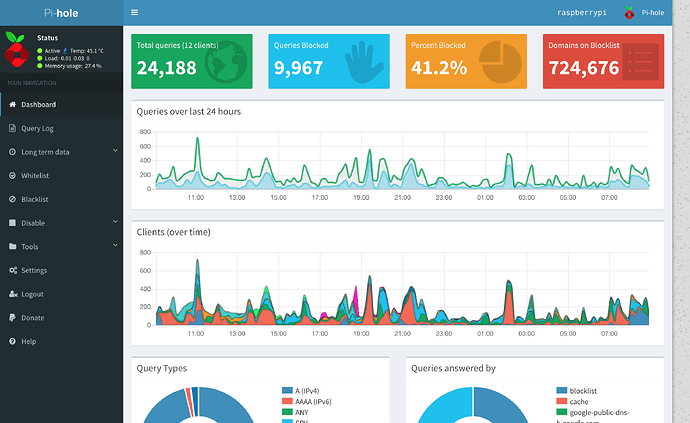The height and width of the screenshot is (423, 690).
Task: Click the Help question mark icon
Action: [x=12, y=342]
